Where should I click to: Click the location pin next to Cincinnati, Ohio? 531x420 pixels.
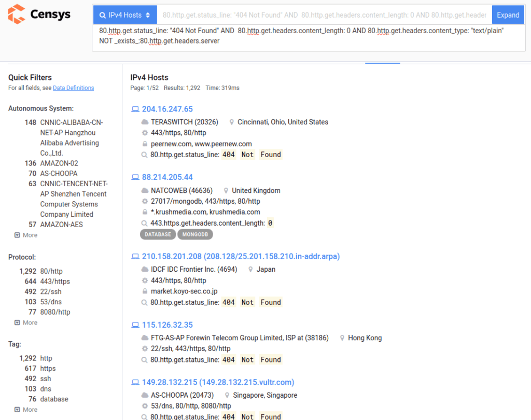231,122
